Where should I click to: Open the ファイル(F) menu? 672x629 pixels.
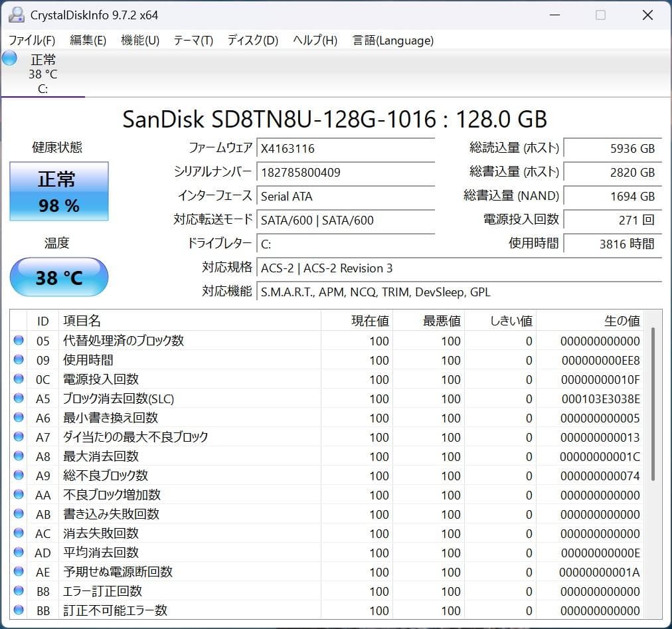click(x=31, y=41)
